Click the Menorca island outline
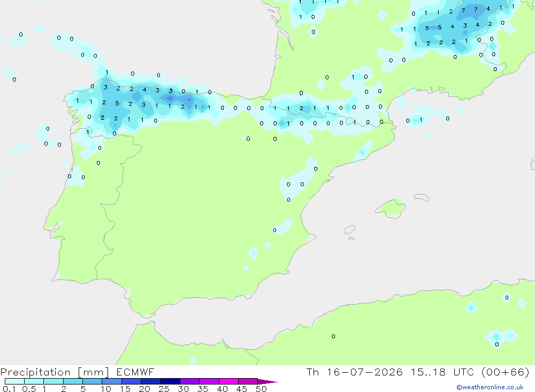Image resolution: width=535 pixels, height=392 pixels. point(422,197)
